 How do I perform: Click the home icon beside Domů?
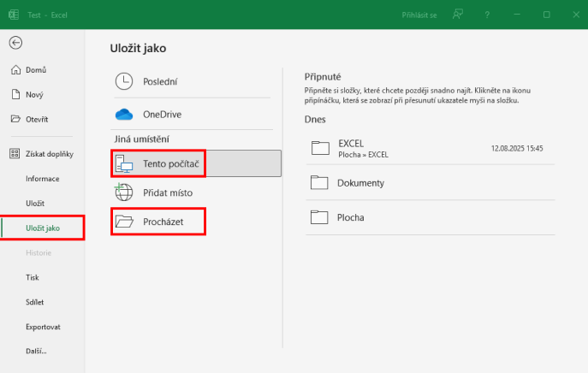[x=15, y=70]
